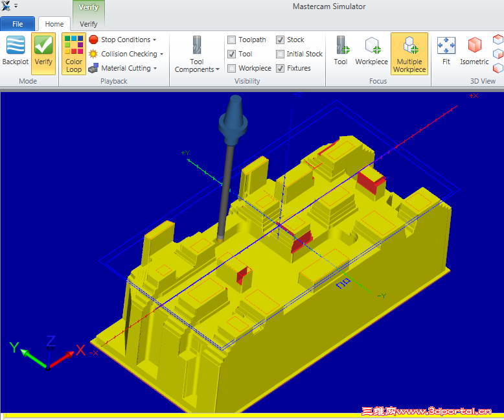Fit the view to screen
Image resolution: width=504 pixels, height=420 pixels.
click(x=446, y=51)
